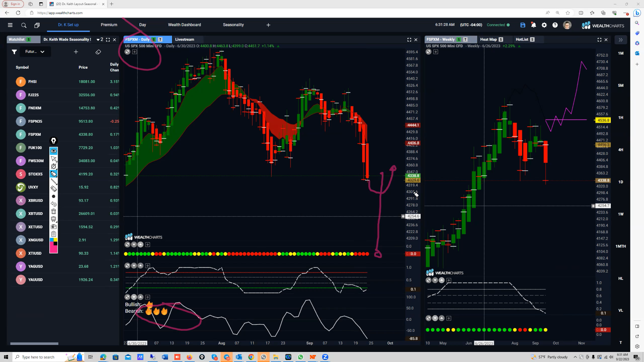The image size is (644, 362).
Task: Open the notifications bell
Action: 533,25
